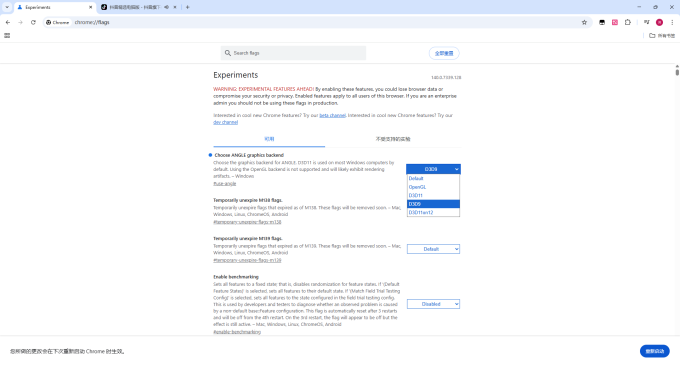
Task: Close the Experiments tab
Action: (x=90, y=7)
